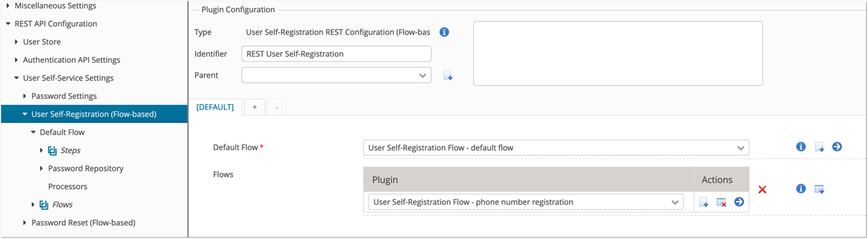Add a new tab with the plus tab

point(255,107)
